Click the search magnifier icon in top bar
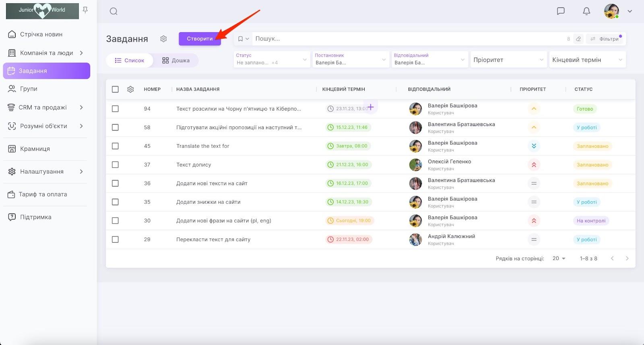 (114, 11)
